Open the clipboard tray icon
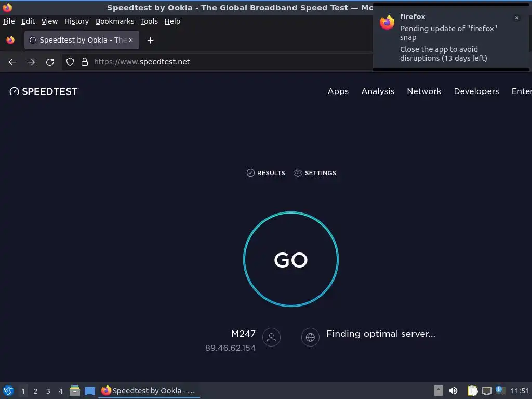532x399 pixels. point(472,391)
